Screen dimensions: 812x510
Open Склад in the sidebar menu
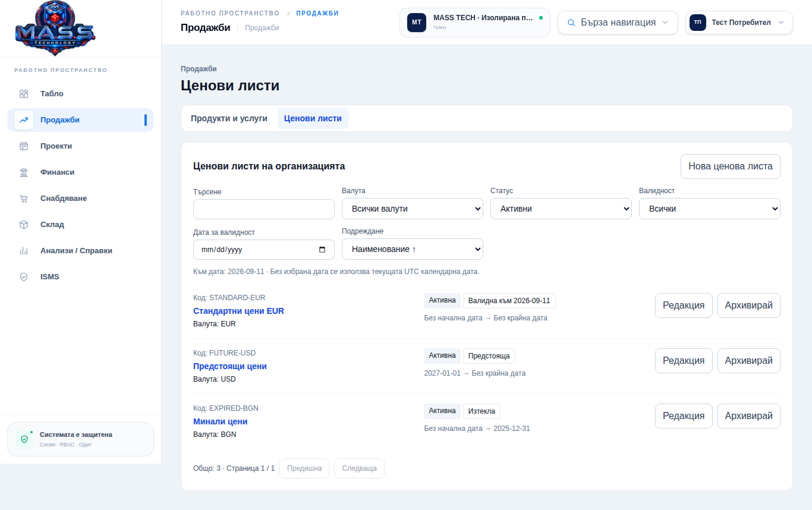tap(80, 225)
